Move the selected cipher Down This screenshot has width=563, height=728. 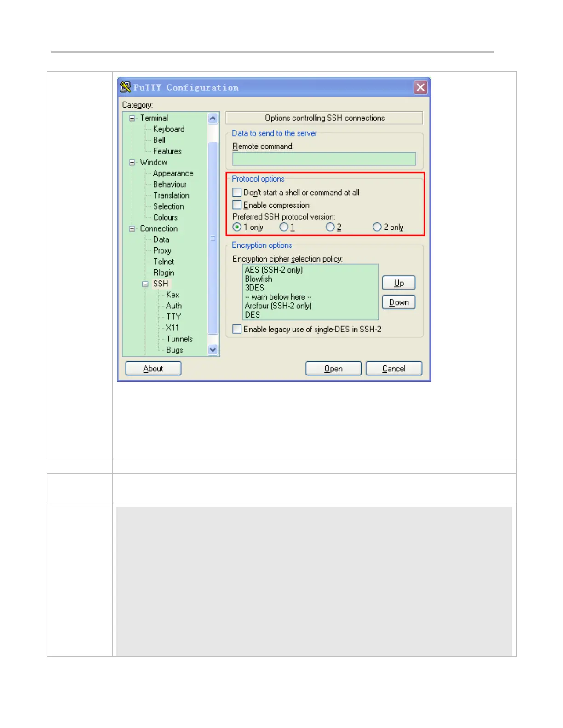click(x=399, y=302)
